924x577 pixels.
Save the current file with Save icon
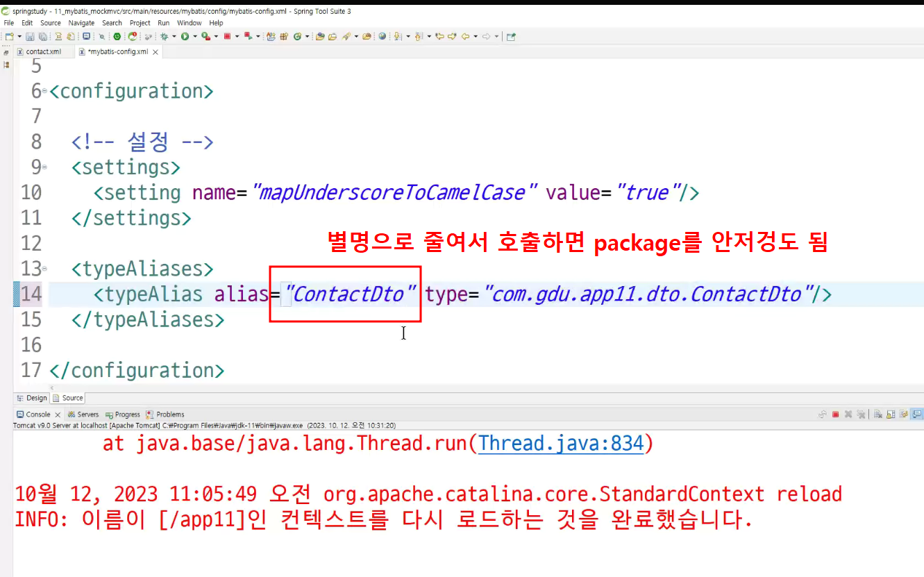30,36
